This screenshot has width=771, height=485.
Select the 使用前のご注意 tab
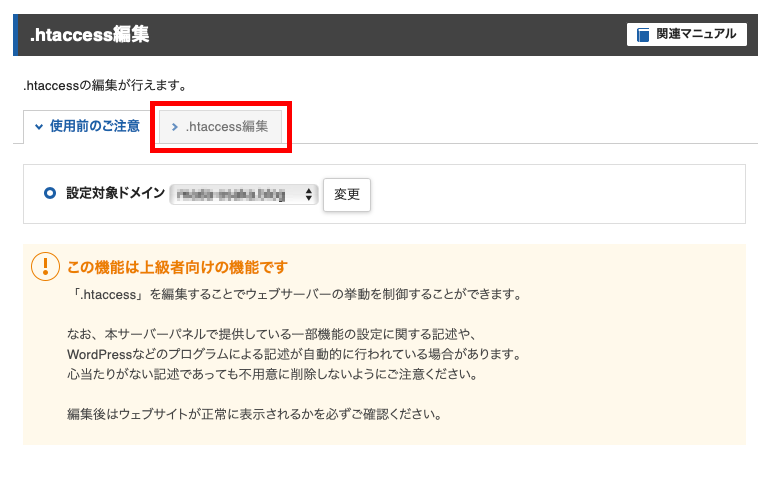[x=87, y=126]
